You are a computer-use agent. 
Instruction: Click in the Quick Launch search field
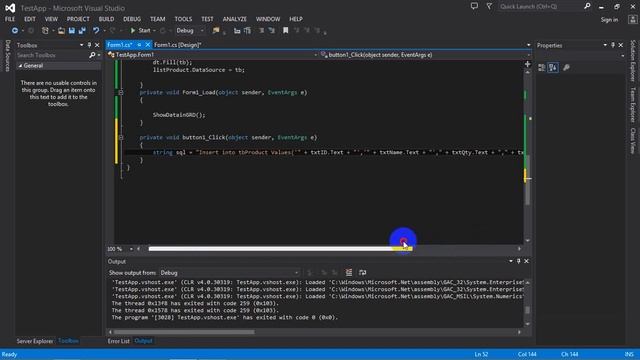click(541, 6)
